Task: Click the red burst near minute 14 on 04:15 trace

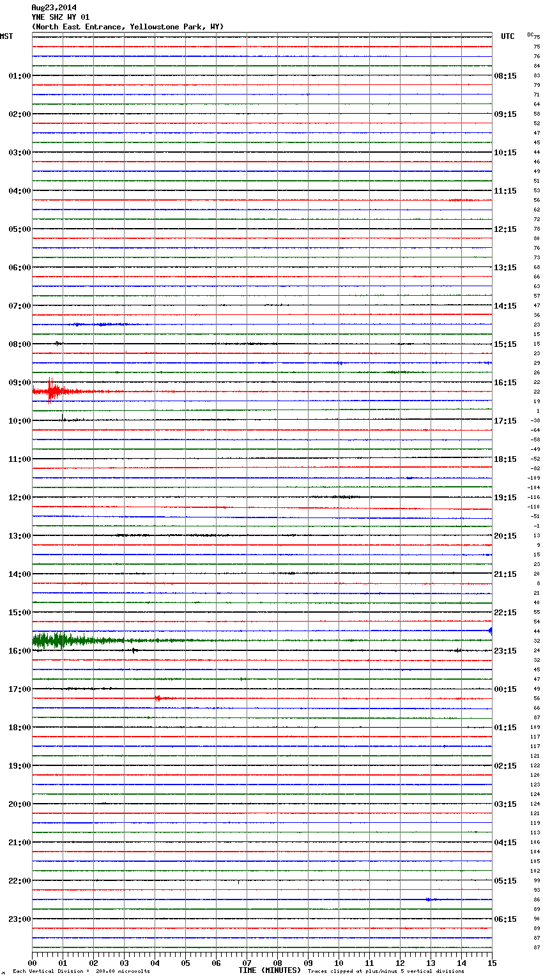Action: point(463,200)
